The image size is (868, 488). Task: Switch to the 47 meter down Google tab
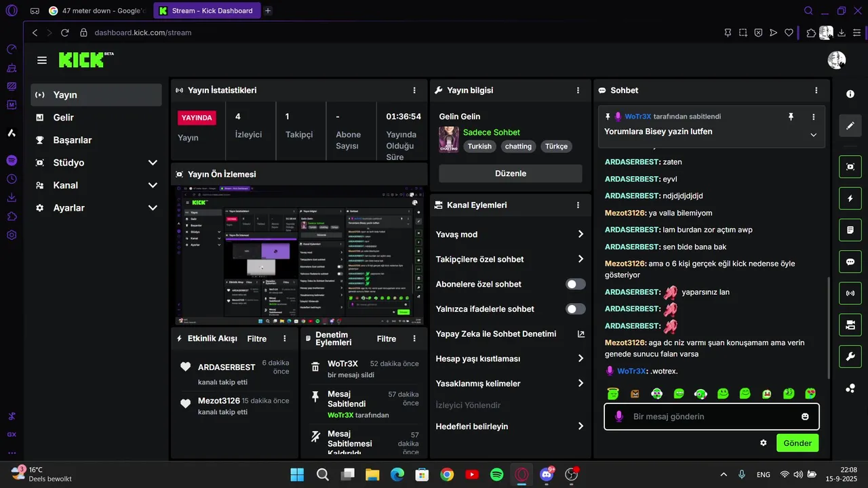coord(98,11)
